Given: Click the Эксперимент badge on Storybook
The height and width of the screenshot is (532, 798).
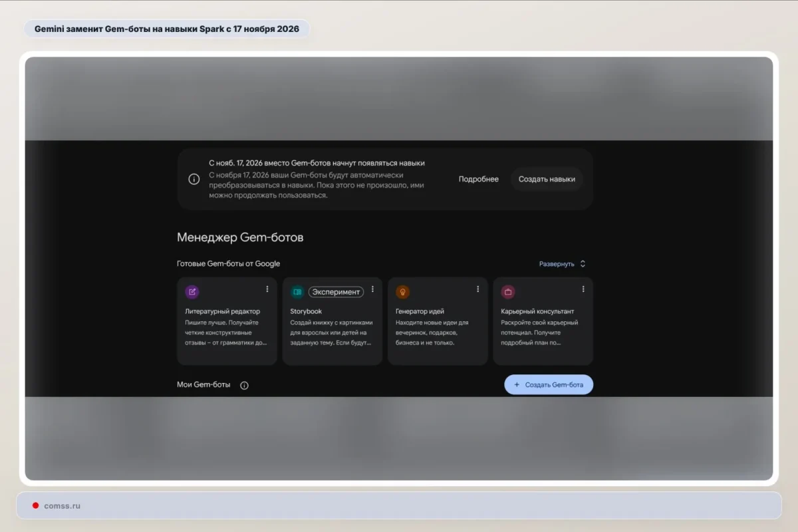Looking at the screenshot, I should point(336,292).
